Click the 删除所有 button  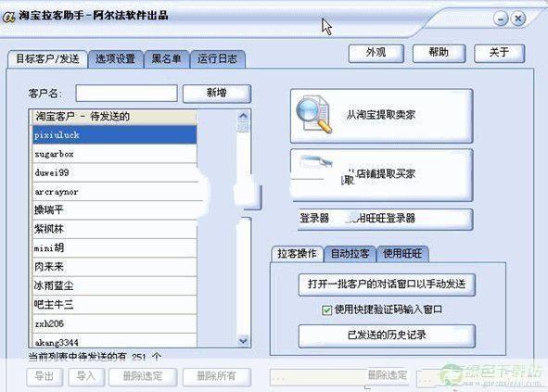[217, 376]
